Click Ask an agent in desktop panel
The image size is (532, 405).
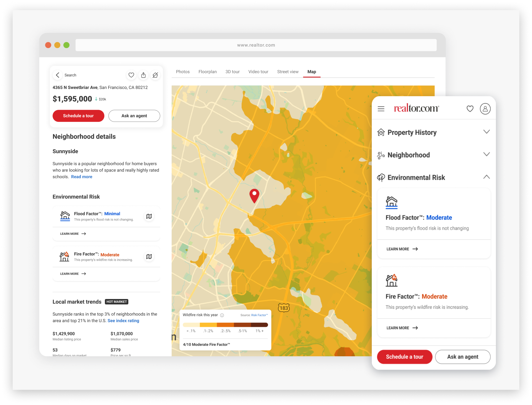click(x=134, y=116)
